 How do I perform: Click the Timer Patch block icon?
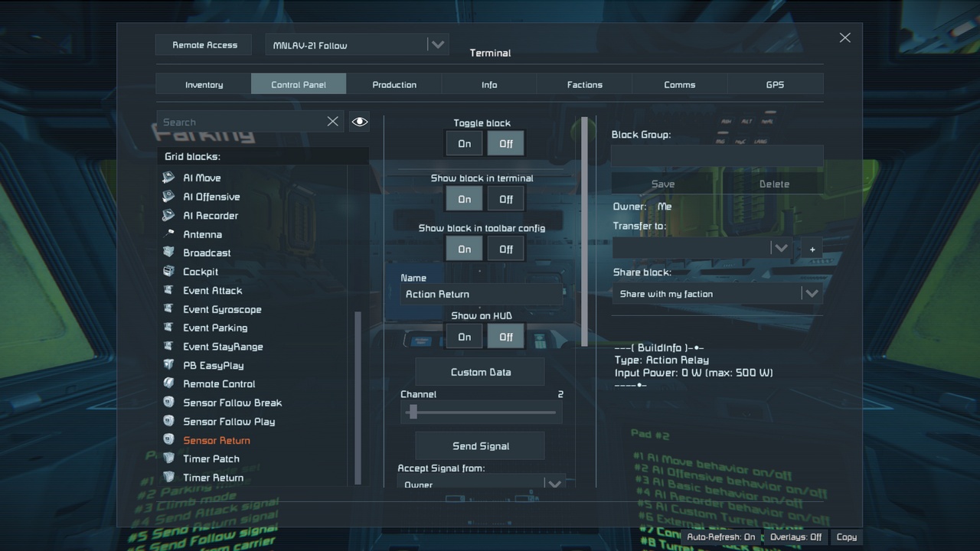click(x=168, y=458)
